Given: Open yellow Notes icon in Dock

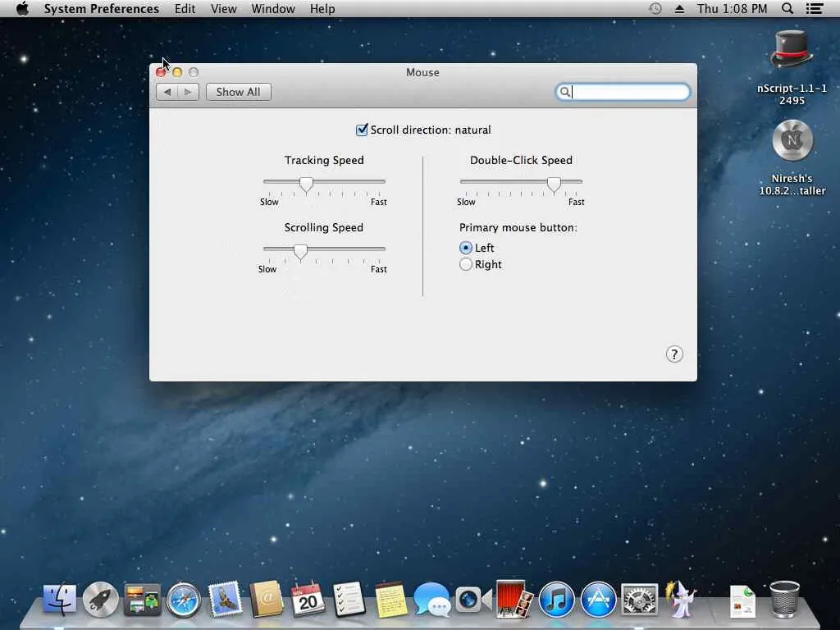Looking at the screenshot, I should [x=390, y=599].
